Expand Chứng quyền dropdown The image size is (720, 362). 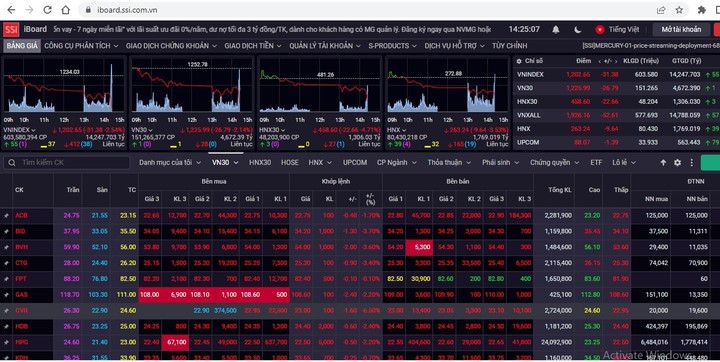click(x=555, y=162)
